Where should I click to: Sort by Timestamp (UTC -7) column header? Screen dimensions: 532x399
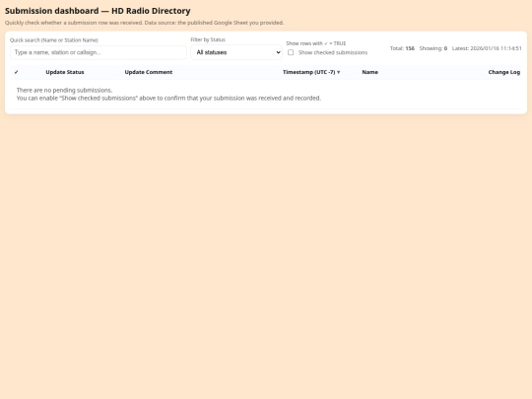(311, 72)
